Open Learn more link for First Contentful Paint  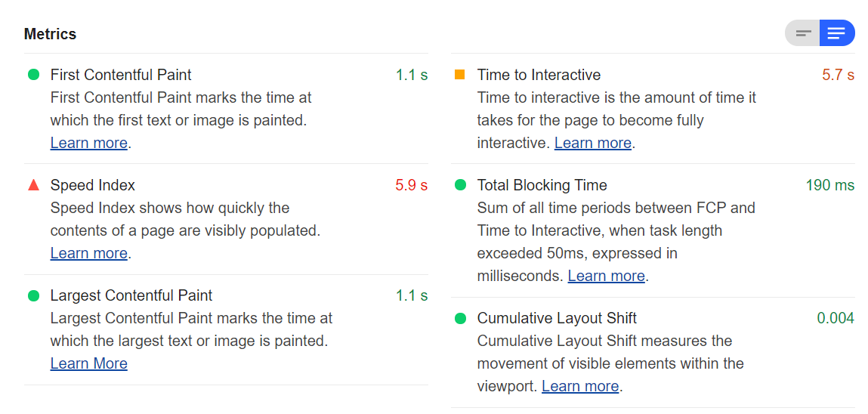(88, 143)
